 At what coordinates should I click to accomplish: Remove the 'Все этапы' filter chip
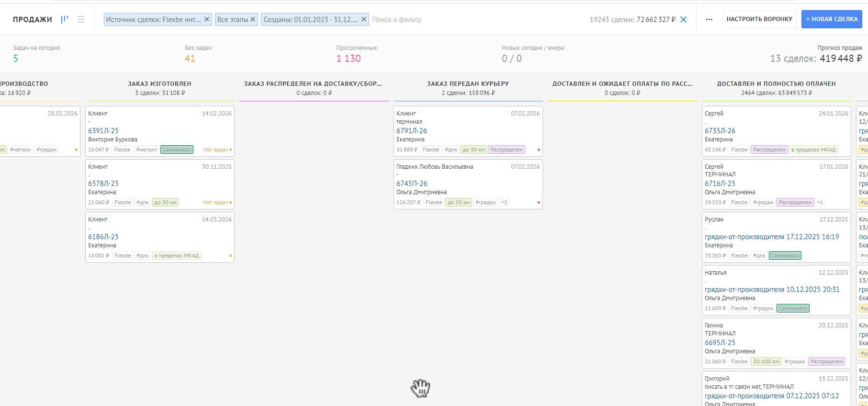coord(253,20)
